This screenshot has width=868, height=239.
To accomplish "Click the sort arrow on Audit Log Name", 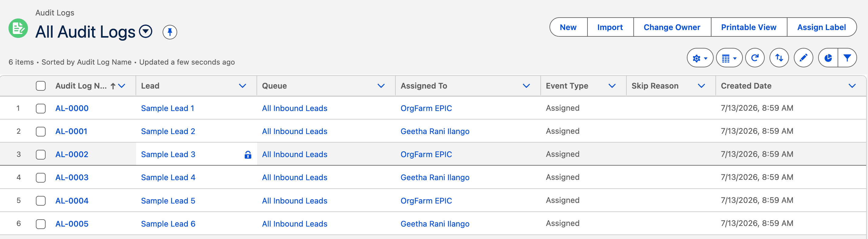I will (113, 86).
